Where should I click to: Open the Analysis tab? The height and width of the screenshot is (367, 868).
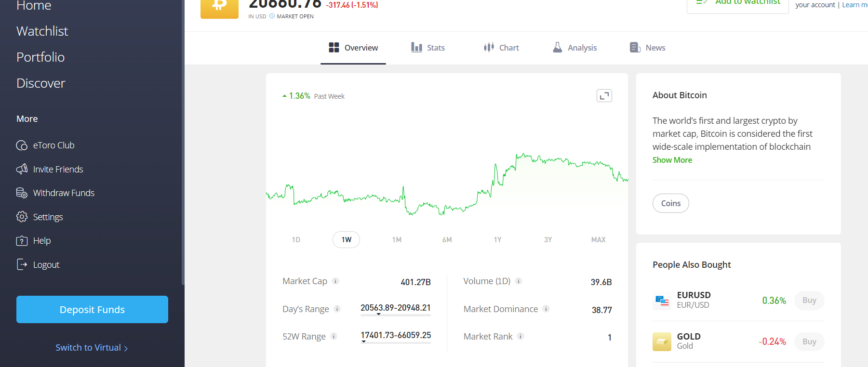(x=574, y=48)
